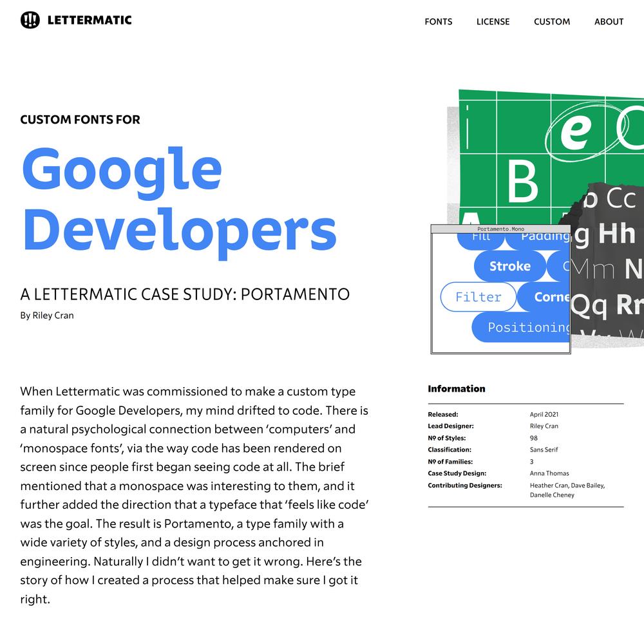Click the 'Released:' label
Image resolution: width=644 pixels, height=644 pixels.
tap(443, 414)
